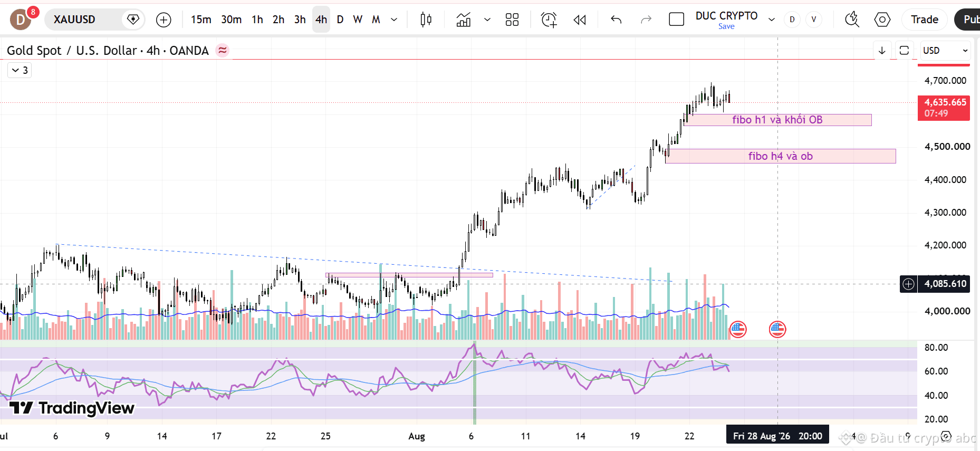
Task: Select the 4h timeframe
Action: point(321,20)
